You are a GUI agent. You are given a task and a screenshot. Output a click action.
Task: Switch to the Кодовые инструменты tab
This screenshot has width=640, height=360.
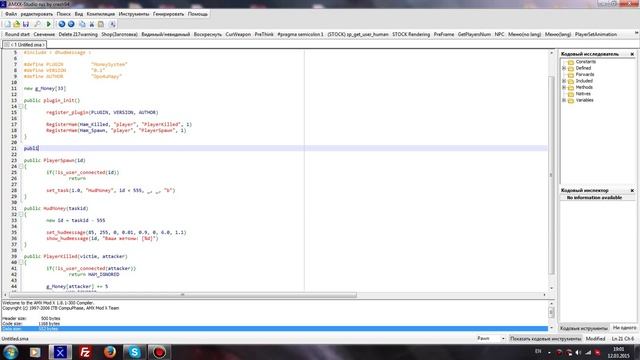tap(584, 328)
